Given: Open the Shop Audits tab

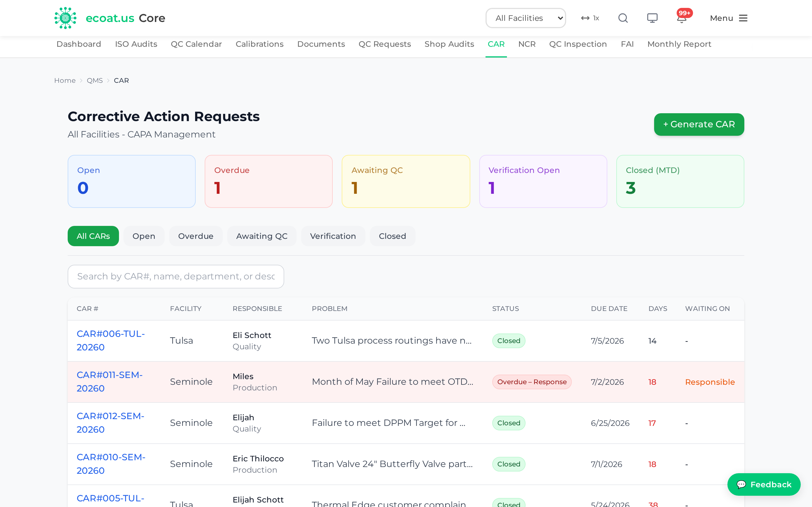Looking at the screenshot, I should [449, 44].
